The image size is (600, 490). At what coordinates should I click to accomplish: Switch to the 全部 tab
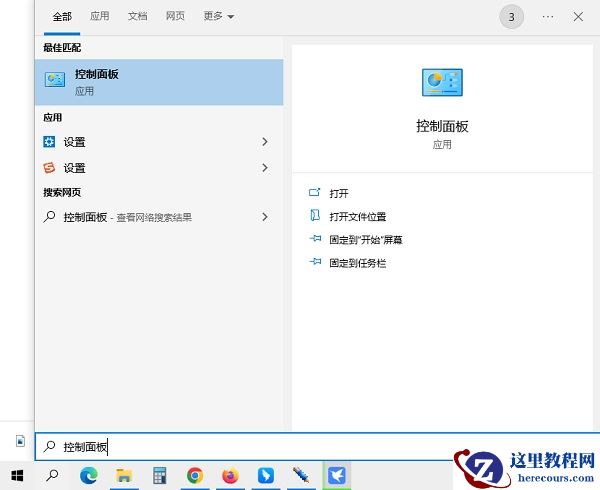click(x=62, y=17)
